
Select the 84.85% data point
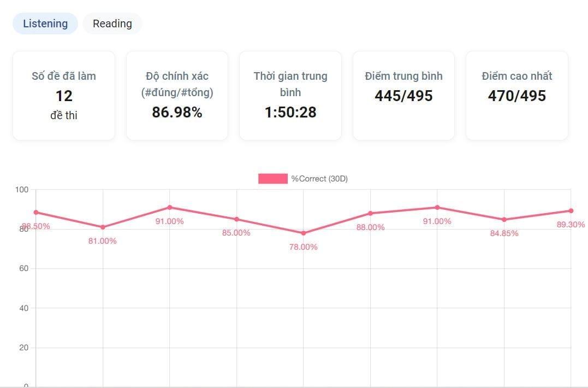click(x=504, y=220)
